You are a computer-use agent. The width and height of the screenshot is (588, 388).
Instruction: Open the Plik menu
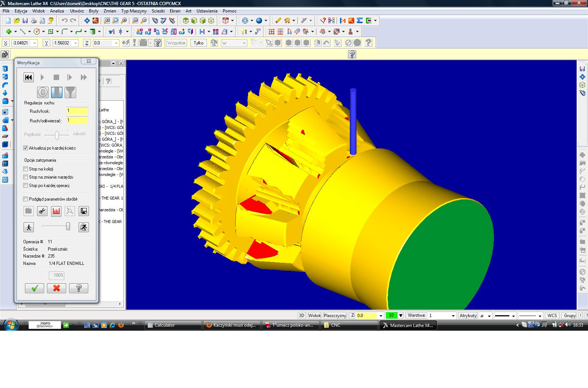tap(6, 11)
